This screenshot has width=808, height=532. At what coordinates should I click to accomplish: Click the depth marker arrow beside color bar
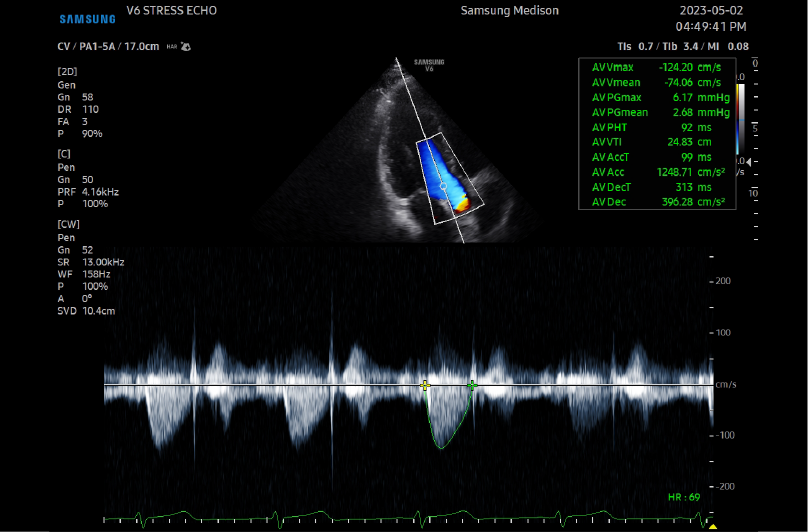[749, 162]
